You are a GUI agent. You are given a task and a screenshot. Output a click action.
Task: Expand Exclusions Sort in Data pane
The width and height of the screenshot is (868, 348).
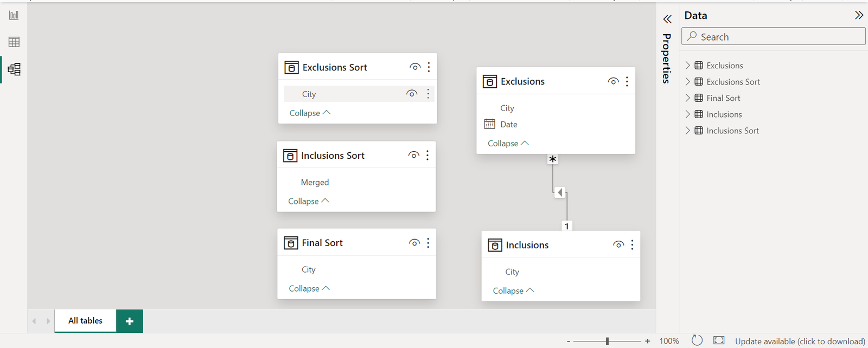(688, 82)
